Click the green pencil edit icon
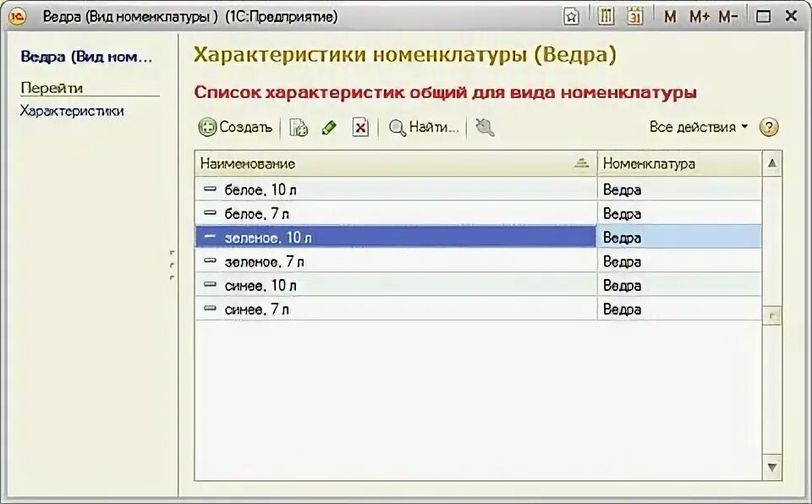The image size is (812, 504). (329, 127)
